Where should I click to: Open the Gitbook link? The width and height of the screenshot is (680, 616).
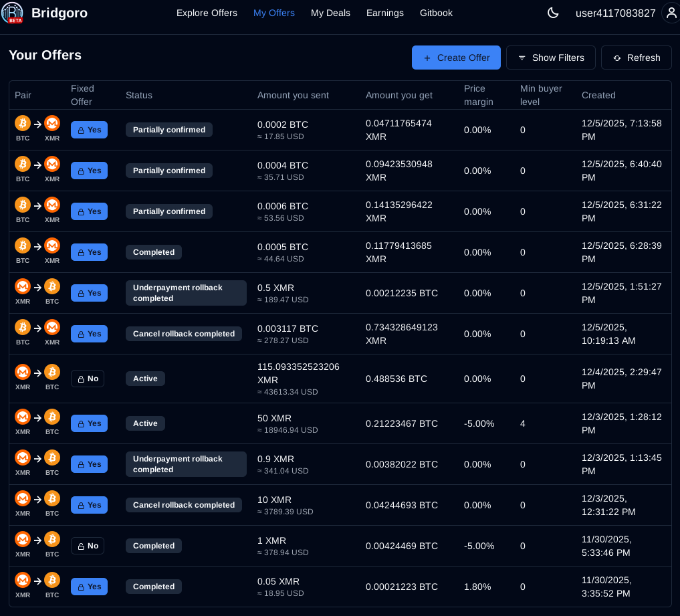pos(436,13)
